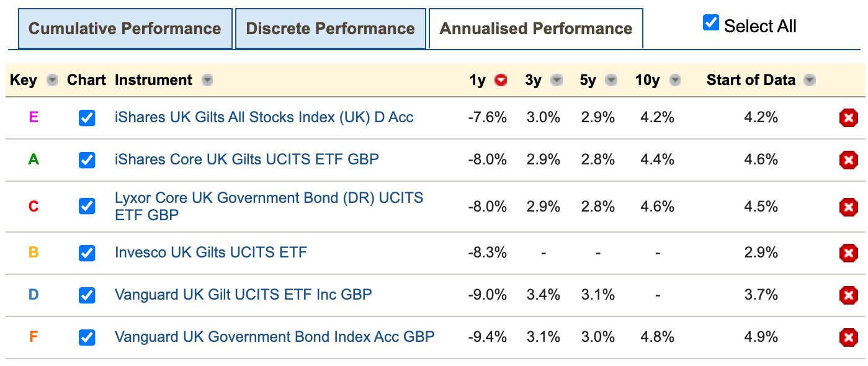The width and height of the screenshot is (868, 366).
Task: Remove Vanguard UK Government Bond Index Acc
Action: point(849,337)
